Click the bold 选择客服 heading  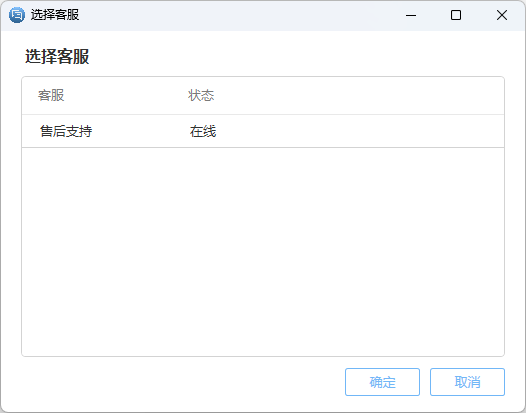[57, 56]
